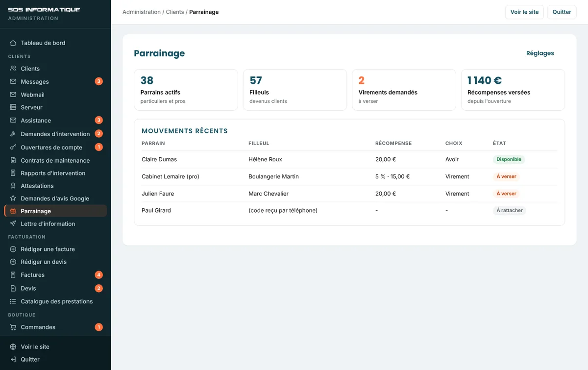Screen dimensions: 588x370
Task: Click the Demandes d'intervention wrench icon
Action: pos(13,134)
